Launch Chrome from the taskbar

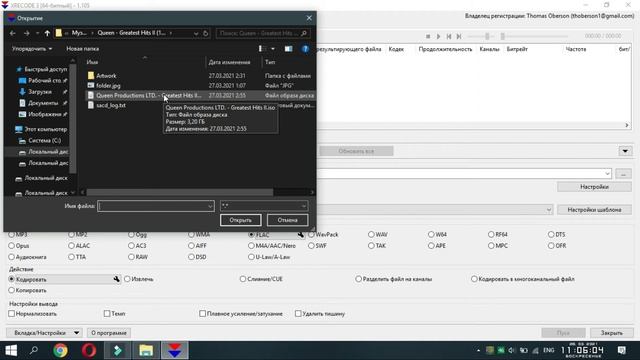pos(60,350)
